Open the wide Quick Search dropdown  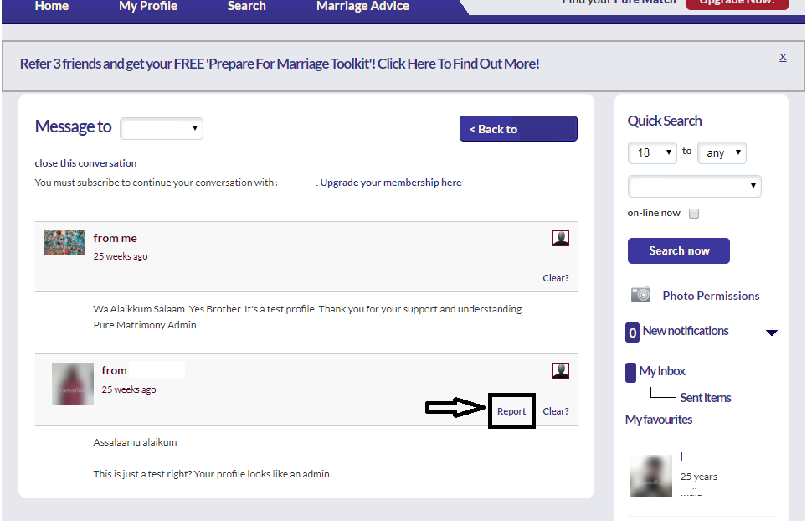694,187
